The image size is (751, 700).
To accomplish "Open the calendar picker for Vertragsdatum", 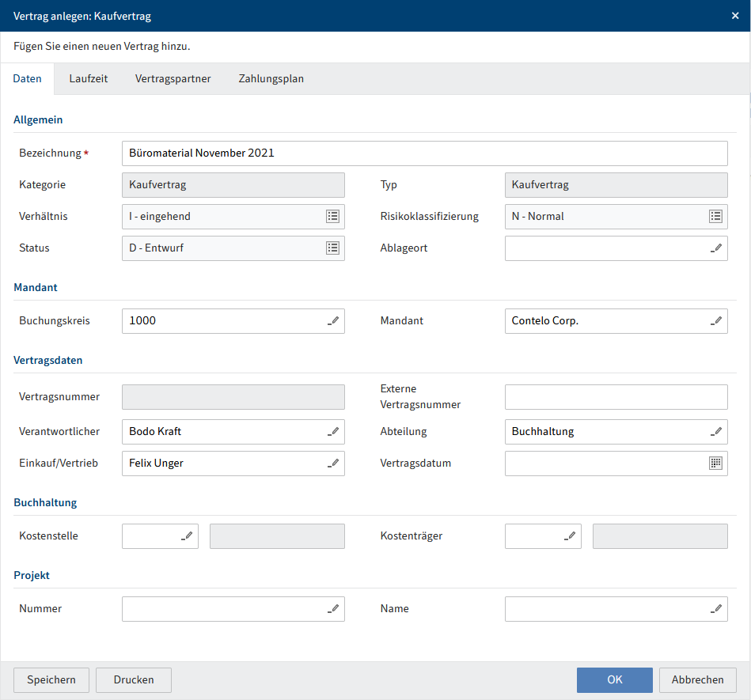I will [715, 464].
